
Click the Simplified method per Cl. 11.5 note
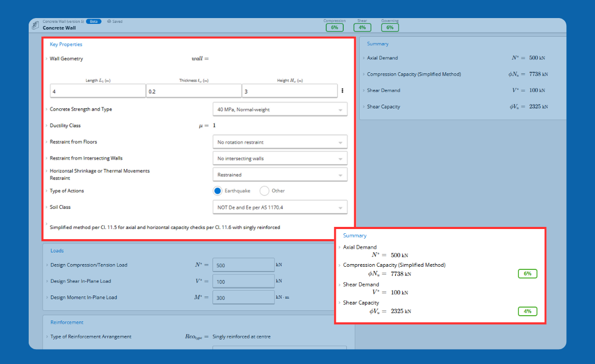(x=165, y=227)
